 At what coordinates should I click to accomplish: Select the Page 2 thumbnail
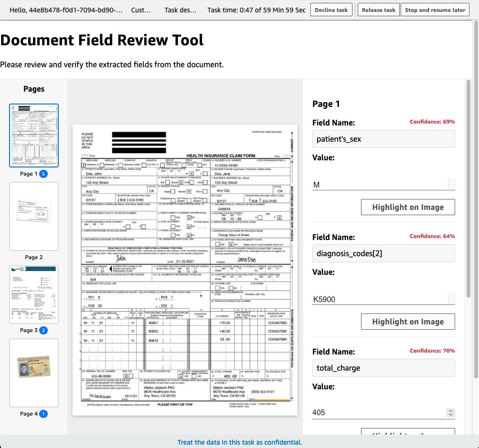[x=34, y=217]
